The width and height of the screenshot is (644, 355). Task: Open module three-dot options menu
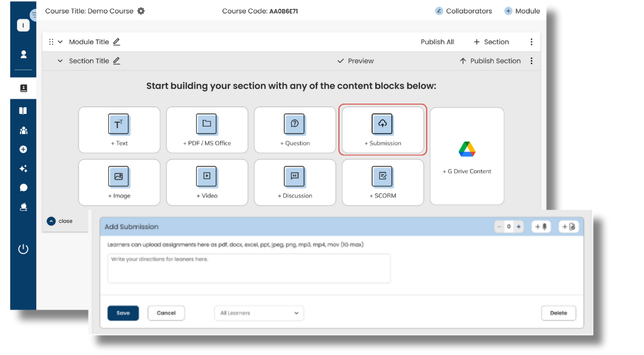pyautogui.click(x=531, y=42)
